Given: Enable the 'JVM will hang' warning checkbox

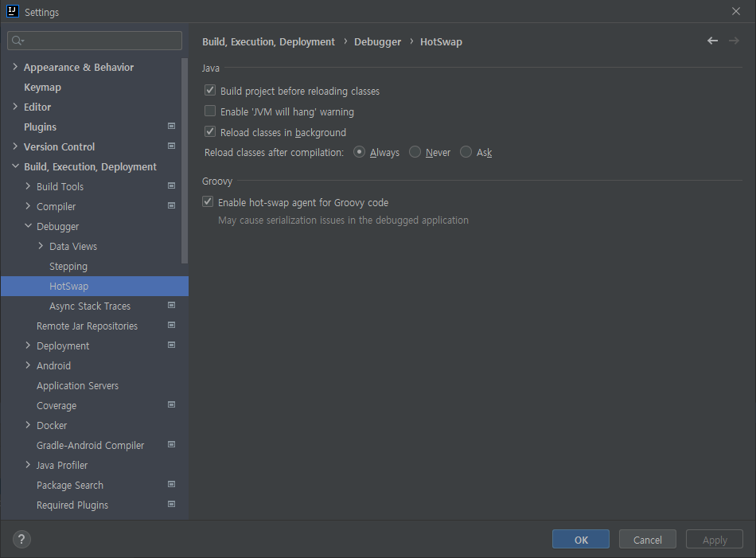Looking at the screenshot, I should tap(210, 111).
